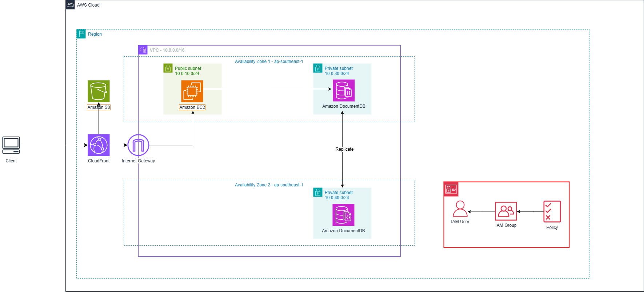
Task: Select DocumentDB icon in Availability Zone 1
Action: click(344, 90)
